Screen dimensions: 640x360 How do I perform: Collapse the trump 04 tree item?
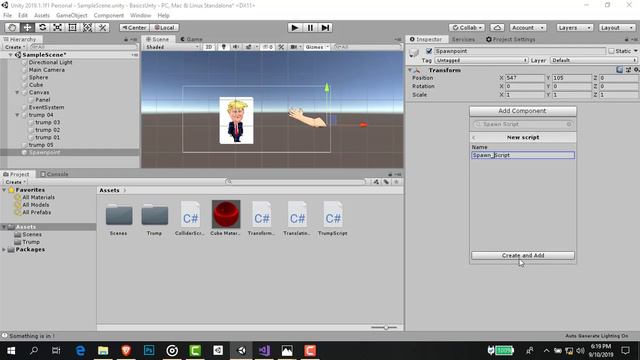pos(17,115)
